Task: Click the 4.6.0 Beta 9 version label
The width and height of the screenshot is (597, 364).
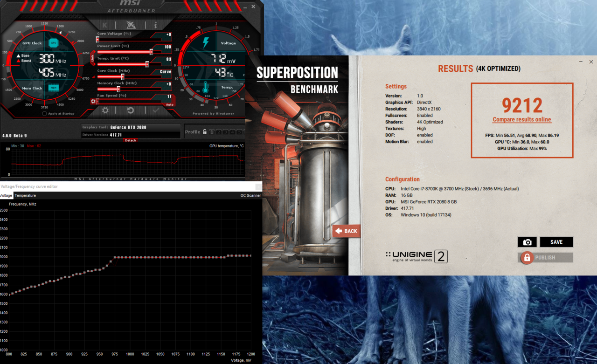Action: 14,135
